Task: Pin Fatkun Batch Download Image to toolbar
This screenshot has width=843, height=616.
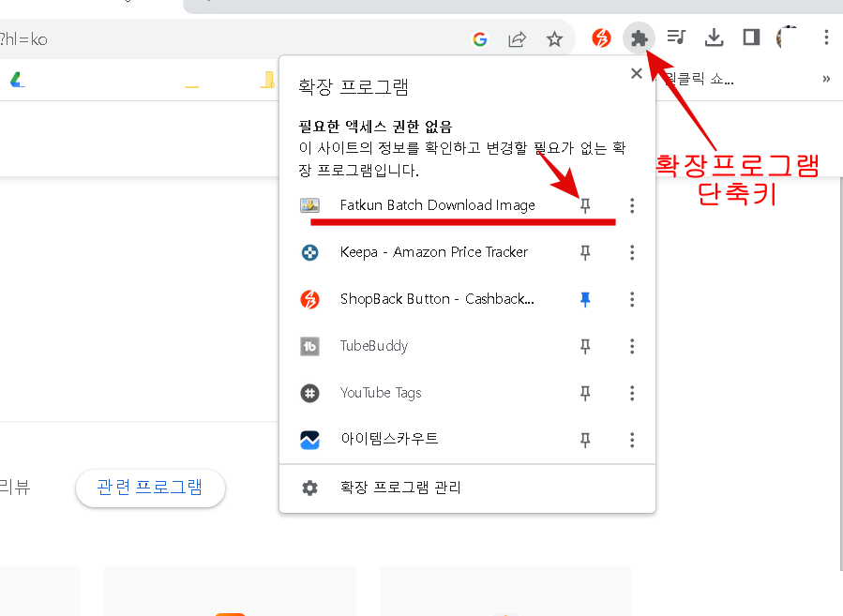Action: 585,205
